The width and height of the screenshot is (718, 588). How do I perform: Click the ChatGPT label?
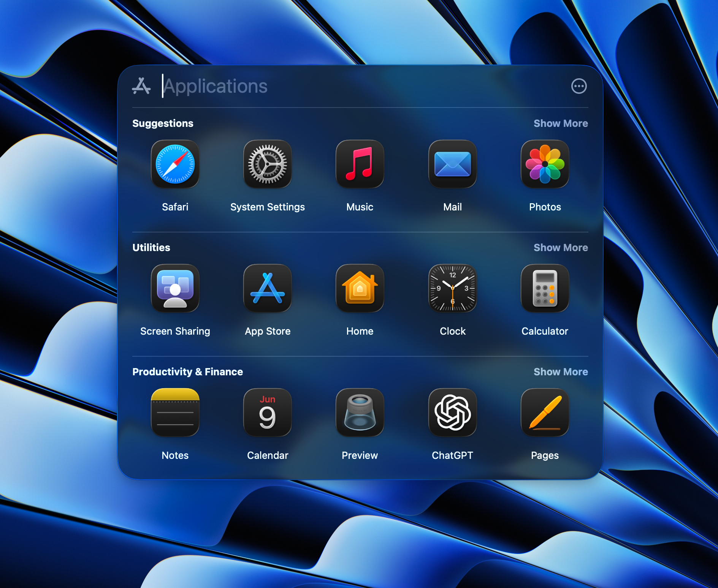[x=453, y=455]
